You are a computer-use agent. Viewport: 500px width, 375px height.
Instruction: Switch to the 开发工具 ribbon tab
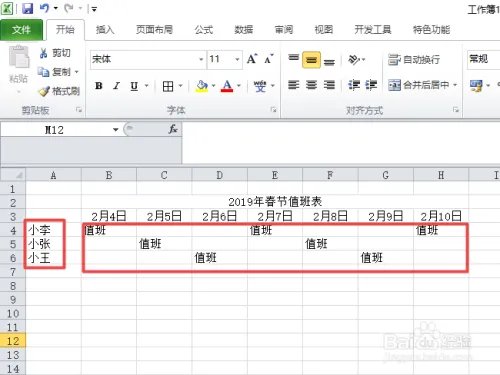(x=373, y=30)
